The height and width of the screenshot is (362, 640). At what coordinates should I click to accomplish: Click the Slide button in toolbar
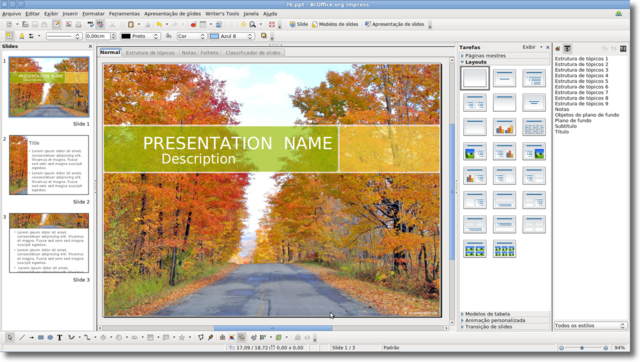click(x=298, y=24)
